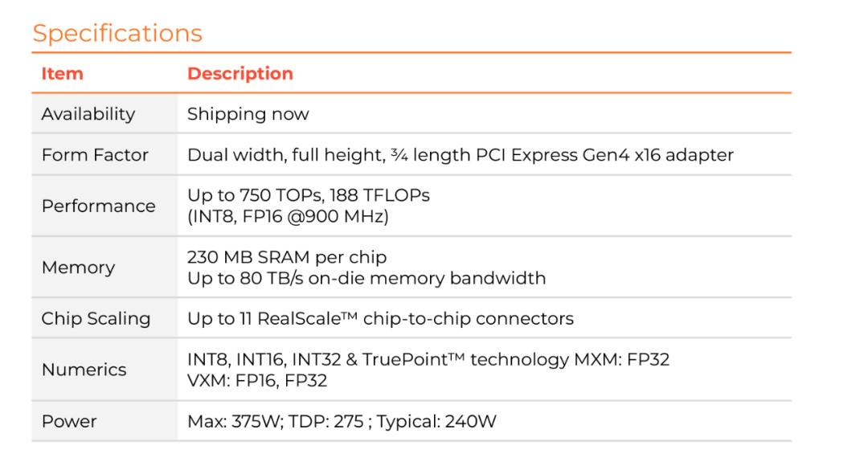
Task: Click the Description column header
Action: pos(240,74)
